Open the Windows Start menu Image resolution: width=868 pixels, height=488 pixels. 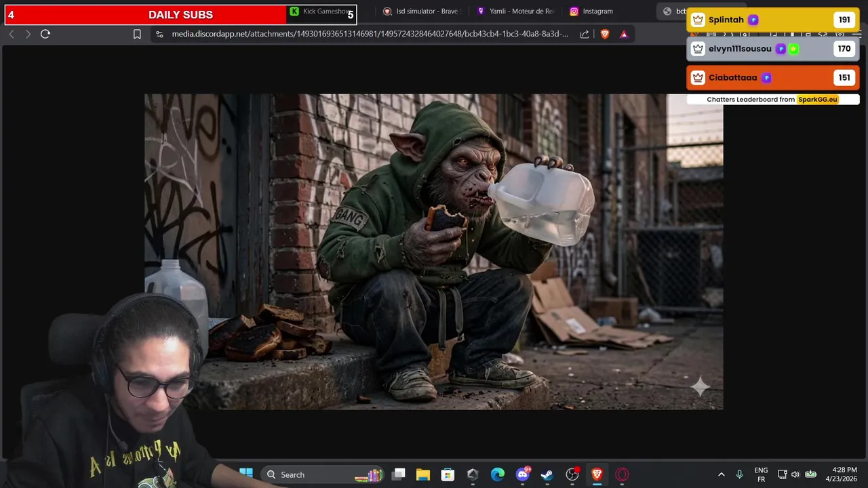click(246, 474)
